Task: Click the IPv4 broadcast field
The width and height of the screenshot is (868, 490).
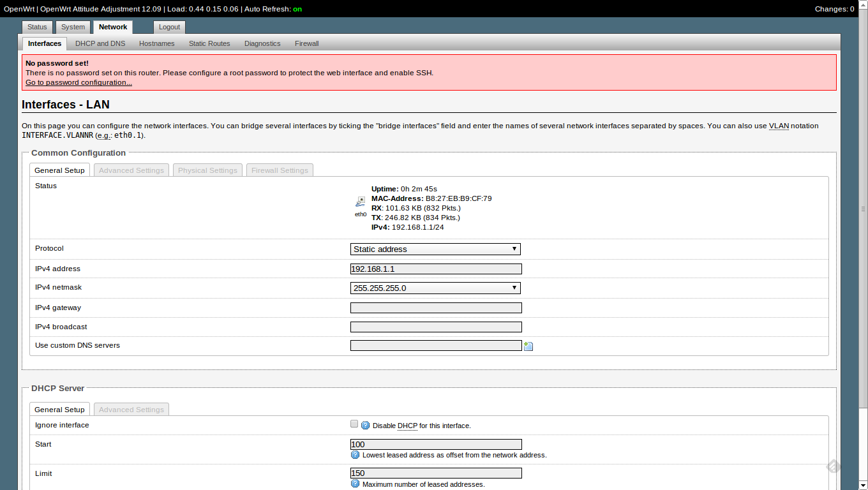Action: point(436,327)
